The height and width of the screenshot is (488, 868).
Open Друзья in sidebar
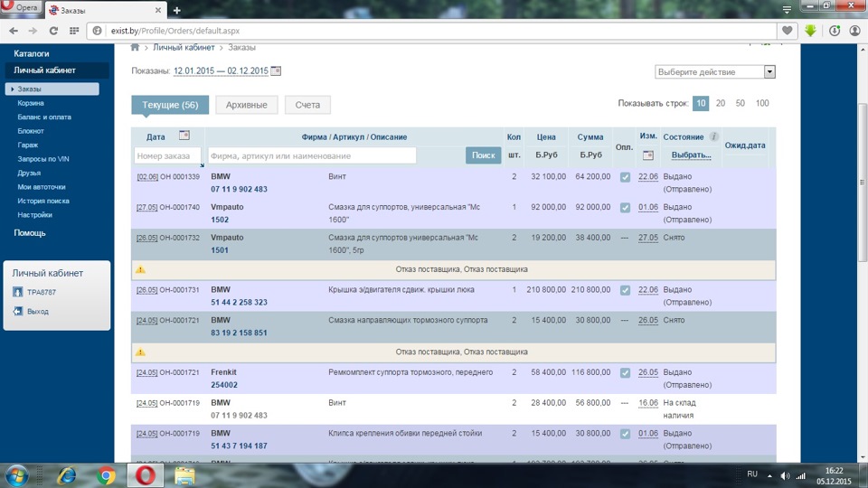[x=29, y=173]
